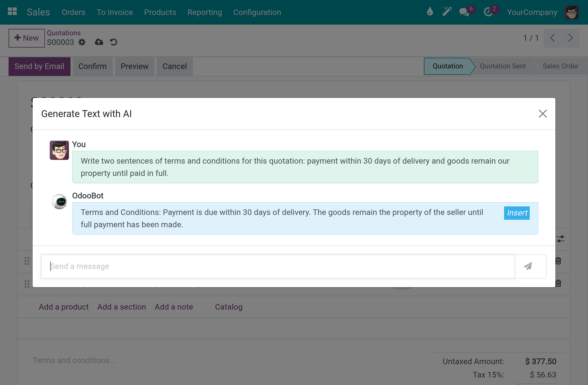
Task: Grab first order line drag handle
Action: [x=27, y=261]
